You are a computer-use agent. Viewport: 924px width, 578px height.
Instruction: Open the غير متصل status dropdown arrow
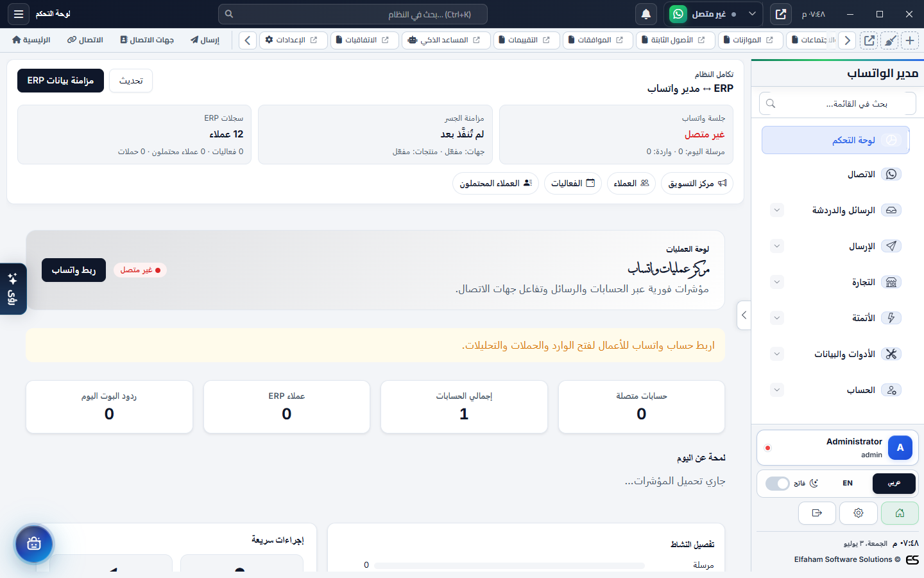click(752, 13)
